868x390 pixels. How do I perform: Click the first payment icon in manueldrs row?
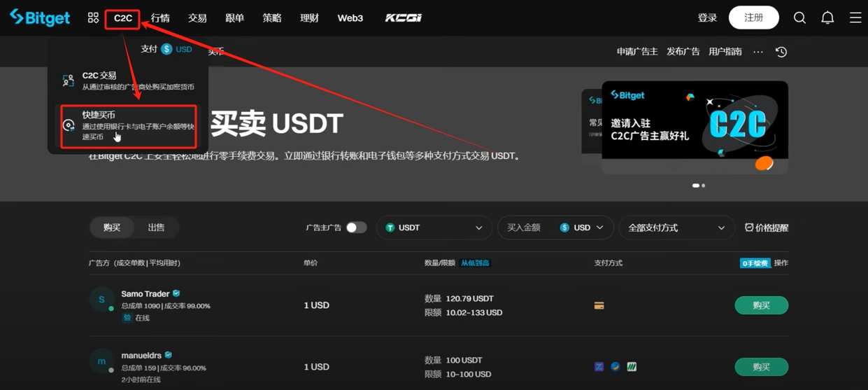pos(599,366)
